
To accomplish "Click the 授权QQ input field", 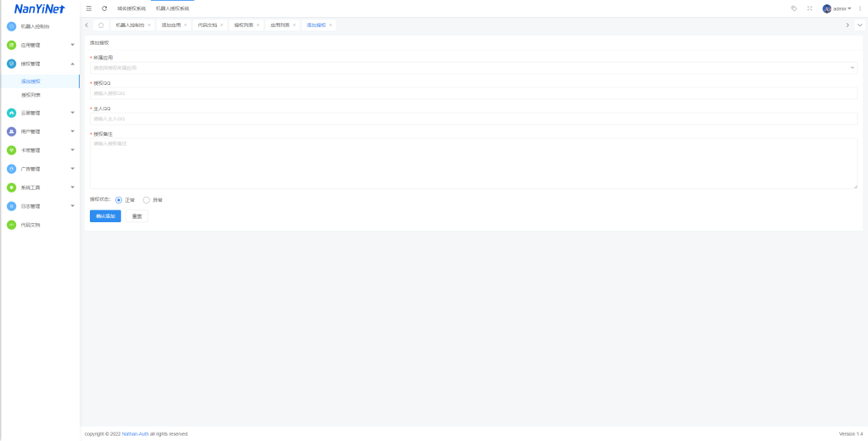I will coord(473,93).
